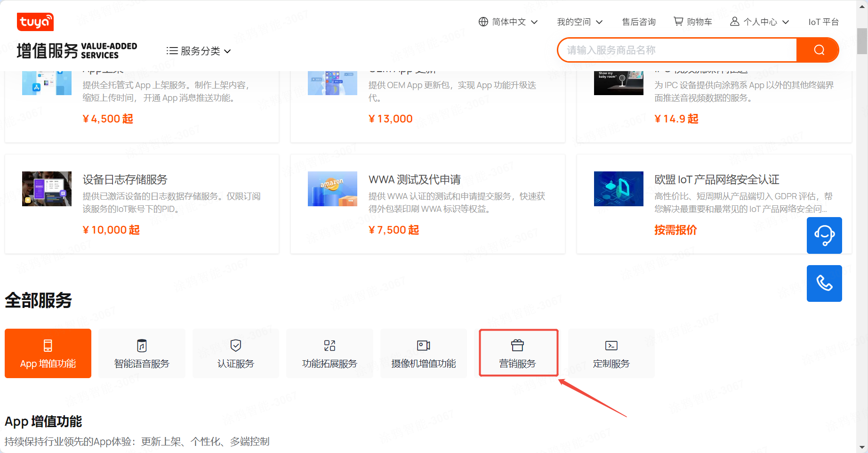Viewport: 868px width, 453px height.
Task: Open the 简体中文 language dropdown
Action: tap(508, 22)
